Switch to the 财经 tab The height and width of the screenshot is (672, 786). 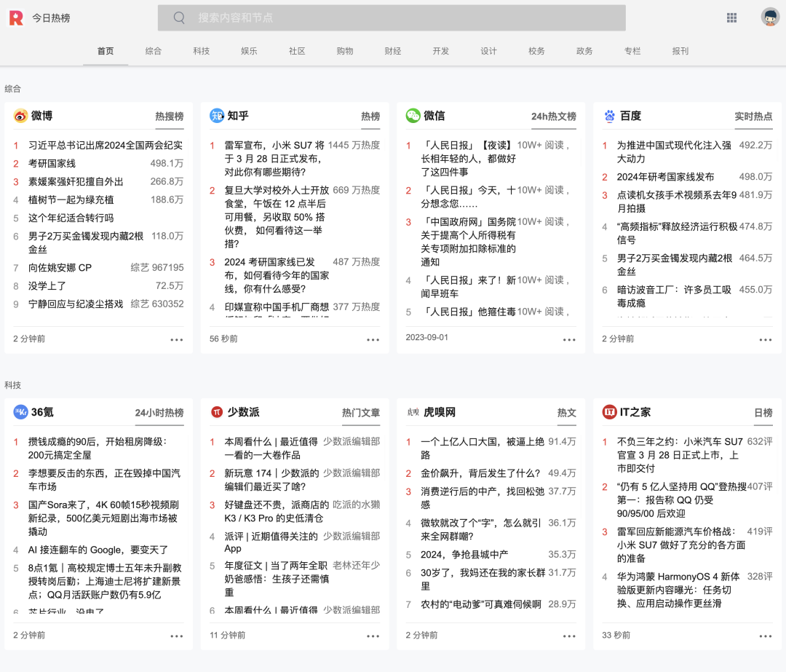393,51
